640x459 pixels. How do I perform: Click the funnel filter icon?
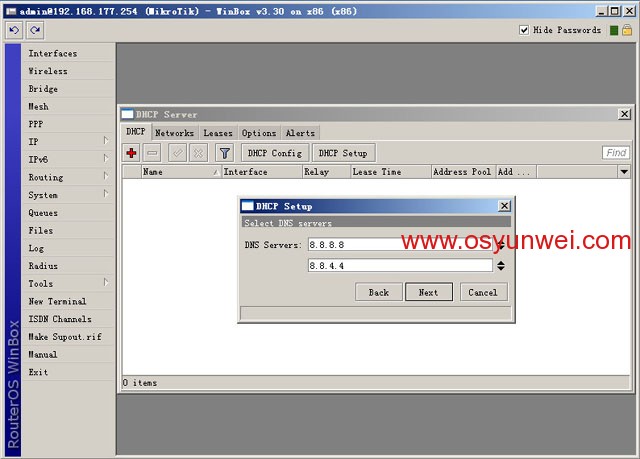pos(224,153)
